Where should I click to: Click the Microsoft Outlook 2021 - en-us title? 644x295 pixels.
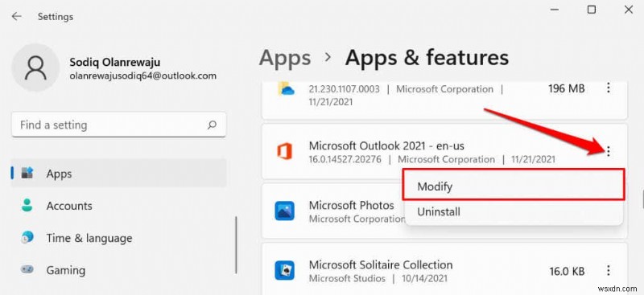click(387, 145)
